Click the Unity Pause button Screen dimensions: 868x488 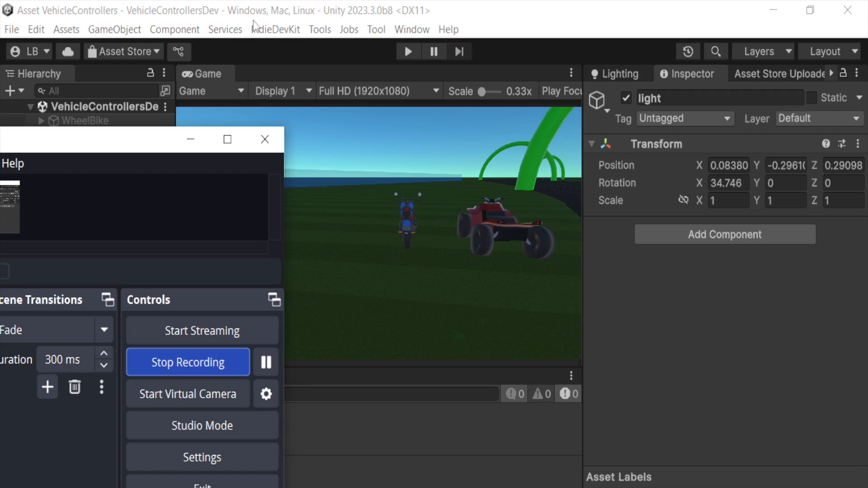[434, 52]
